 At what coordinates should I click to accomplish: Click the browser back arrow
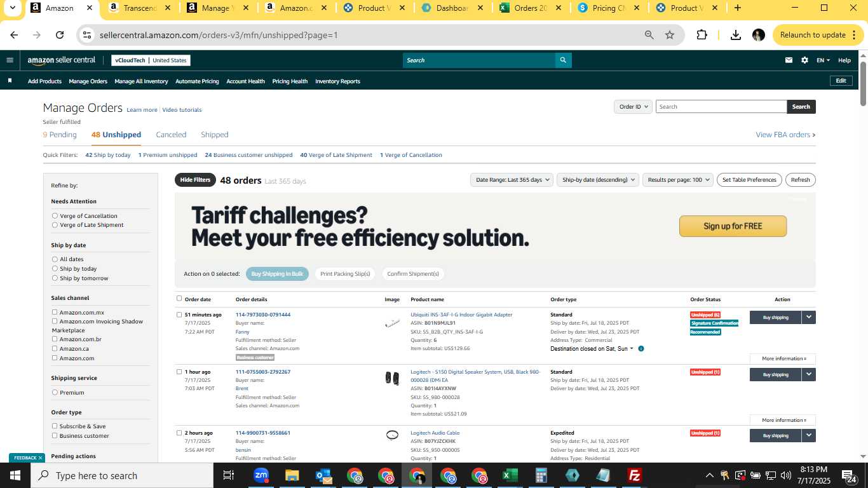(14, 35)
